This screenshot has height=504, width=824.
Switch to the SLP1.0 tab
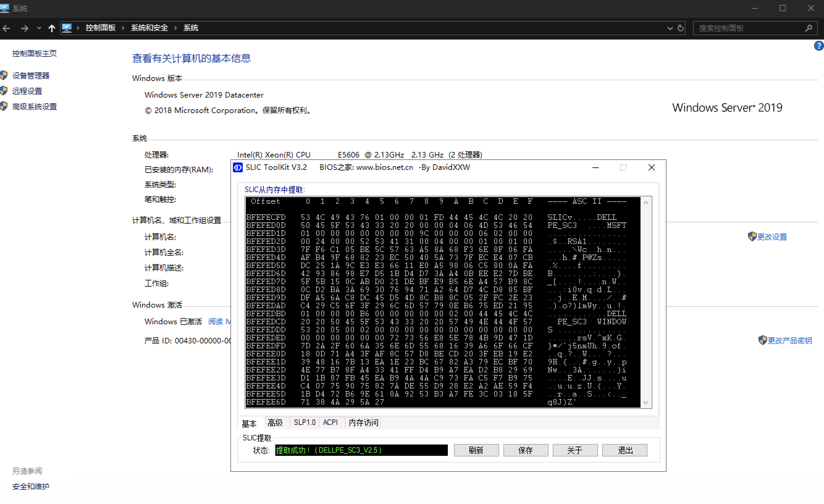pos(305,423)
